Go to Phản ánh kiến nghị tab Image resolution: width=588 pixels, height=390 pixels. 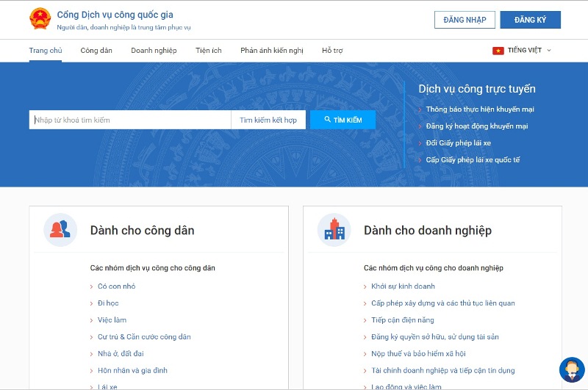tap(271, 51)
